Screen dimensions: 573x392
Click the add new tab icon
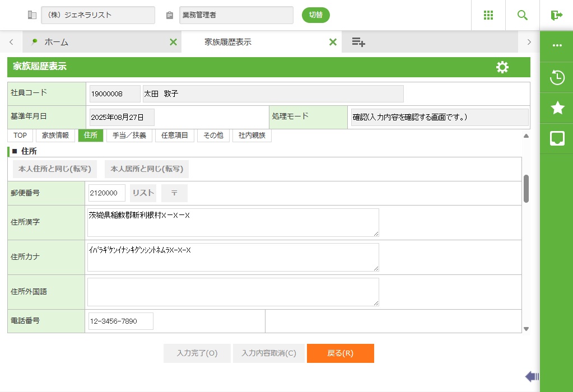pyautogui.click(x=358, y=42)
